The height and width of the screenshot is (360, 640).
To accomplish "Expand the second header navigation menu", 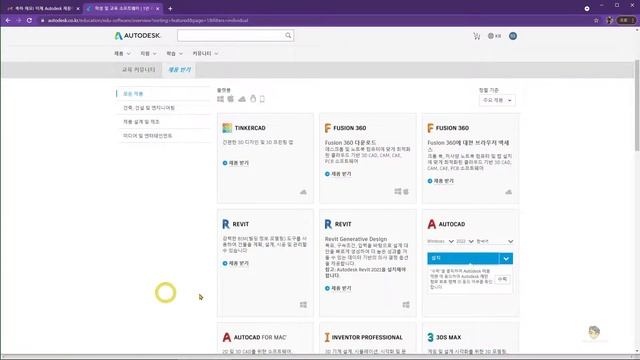I will point(148,53).
